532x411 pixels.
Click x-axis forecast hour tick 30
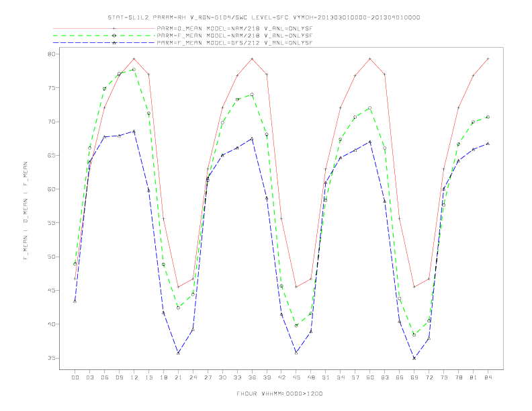[x=222, y=377]
